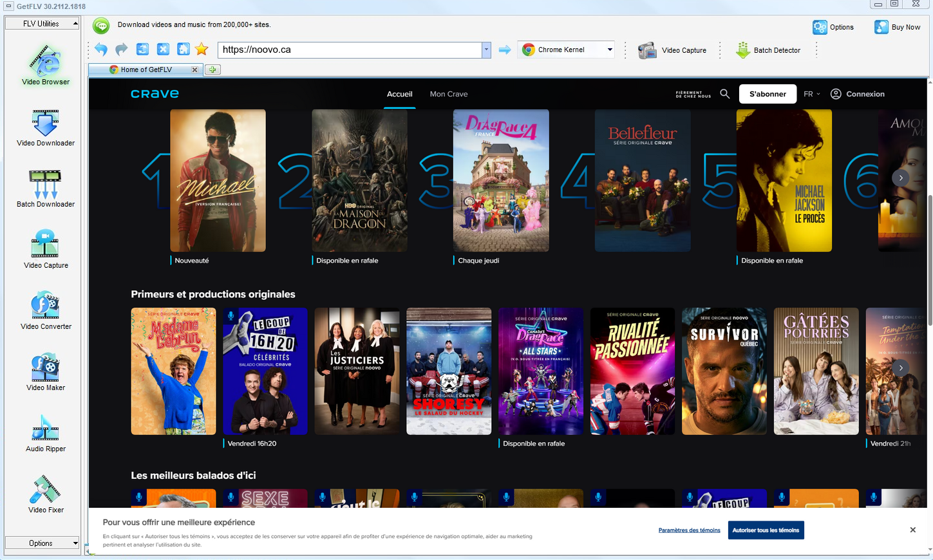Click Autoriser tous les témoins button
The width and height of the screenshot is (933, 560).
[766, 530]
